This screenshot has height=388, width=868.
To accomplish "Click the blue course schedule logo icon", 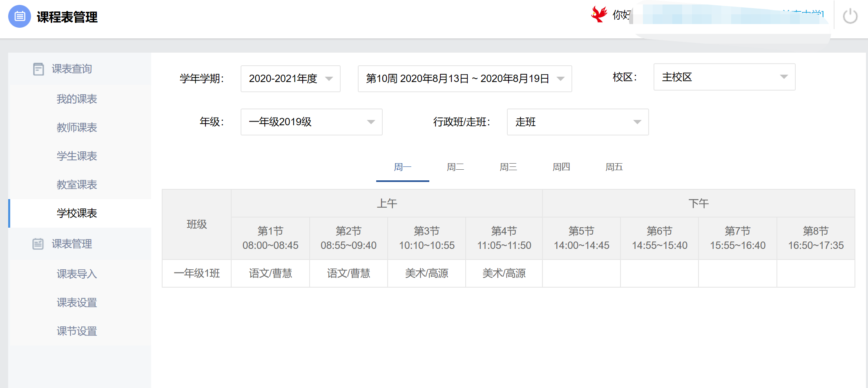I will pyautogui.click(x=20, y=16).
